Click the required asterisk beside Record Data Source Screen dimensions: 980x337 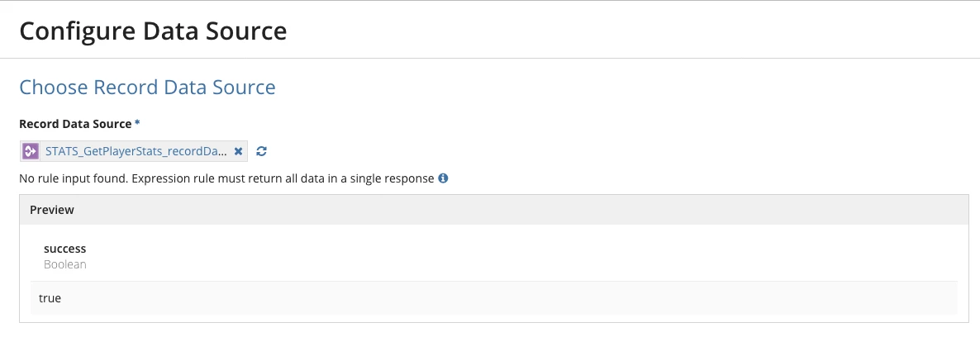click(x=137, y=124)
